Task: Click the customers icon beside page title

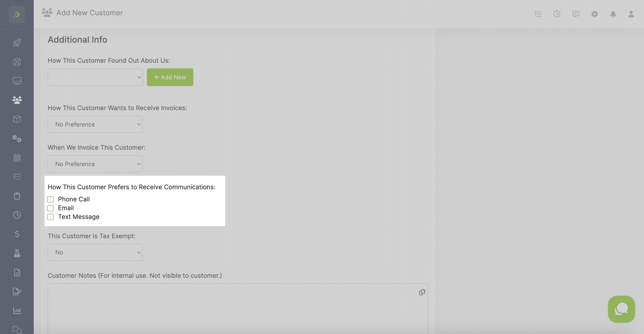Action: click(x=47, y=13)
